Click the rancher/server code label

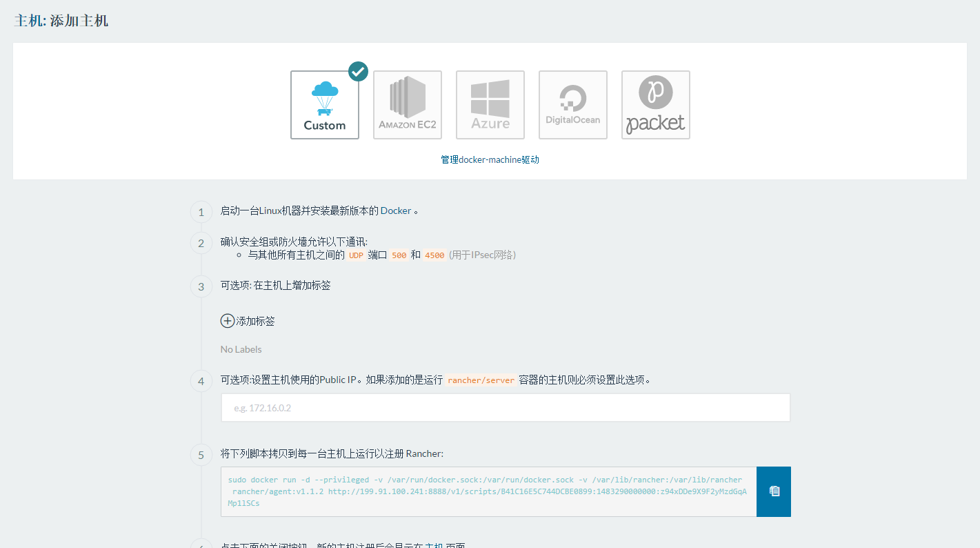click(481, 380)
